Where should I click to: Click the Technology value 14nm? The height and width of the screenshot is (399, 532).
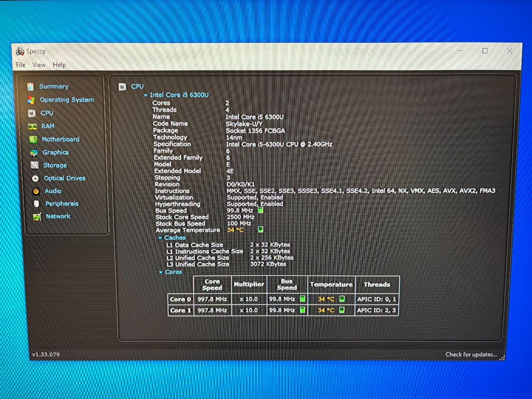pyautogui.click(x=234, y=137)
